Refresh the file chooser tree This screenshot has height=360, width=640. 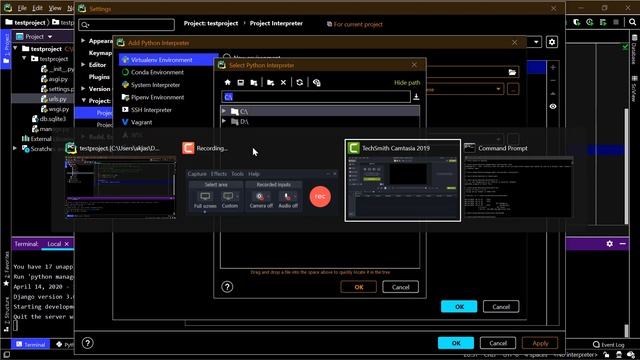[300, 82]
